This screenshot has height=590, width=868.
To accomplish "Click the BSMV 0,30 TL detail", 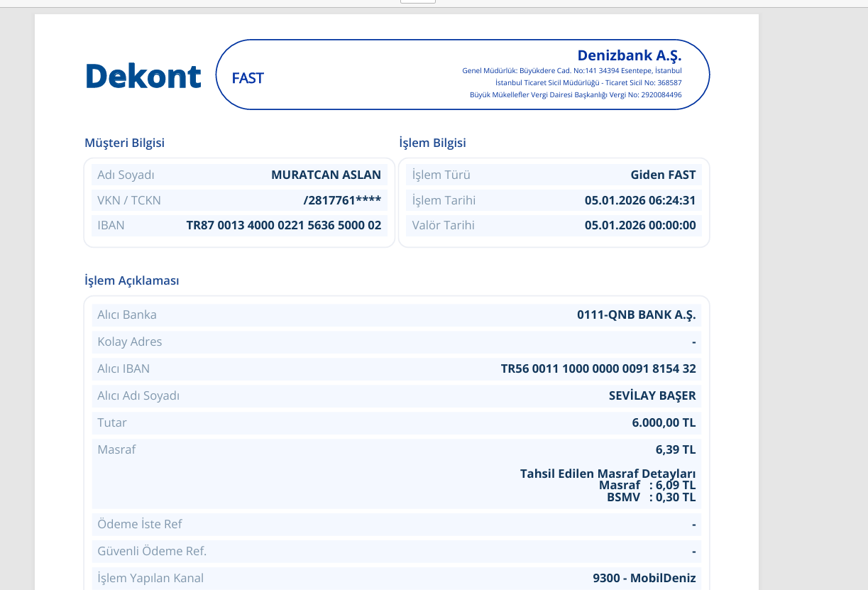I will [651, 498].
